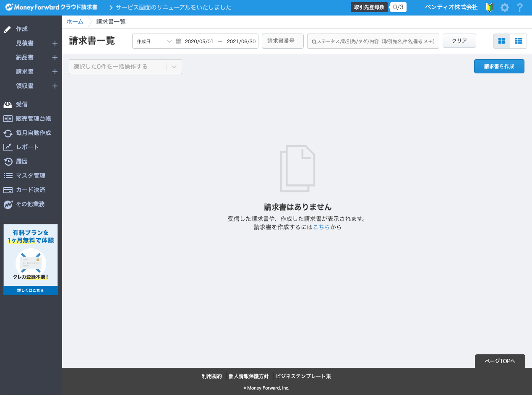
Task: Add new 納品書 with plus icon
Action: coord(55,57)
